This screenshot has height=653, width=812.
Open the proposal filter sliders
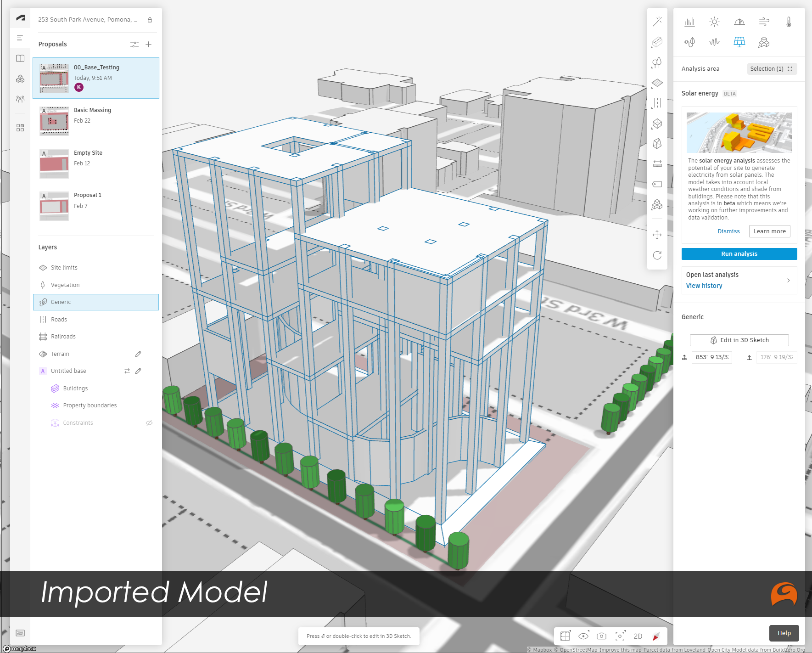pyautogui.click(x=134, y=44)
